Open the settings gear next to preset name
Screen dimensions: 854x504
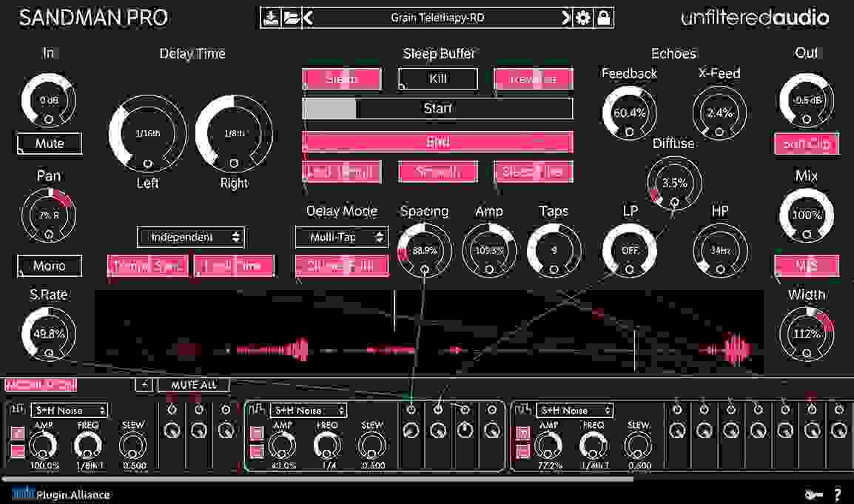click(x=584, y=16)
